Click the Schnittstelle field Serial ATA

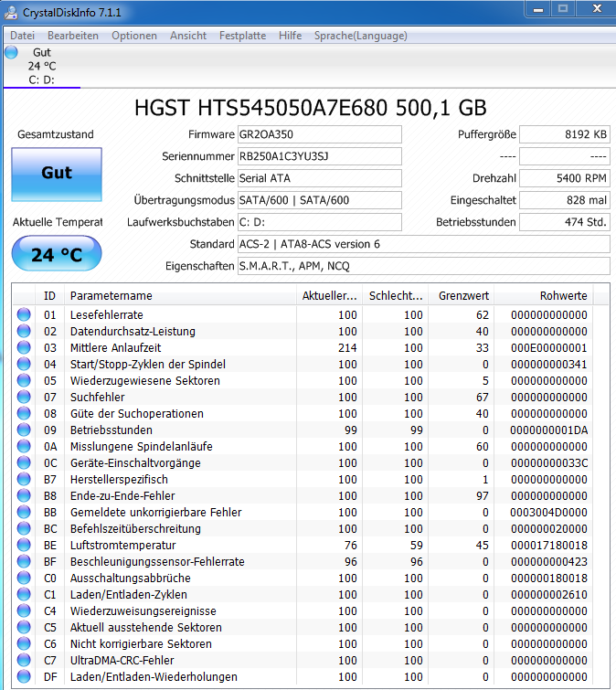click(320, 178)
